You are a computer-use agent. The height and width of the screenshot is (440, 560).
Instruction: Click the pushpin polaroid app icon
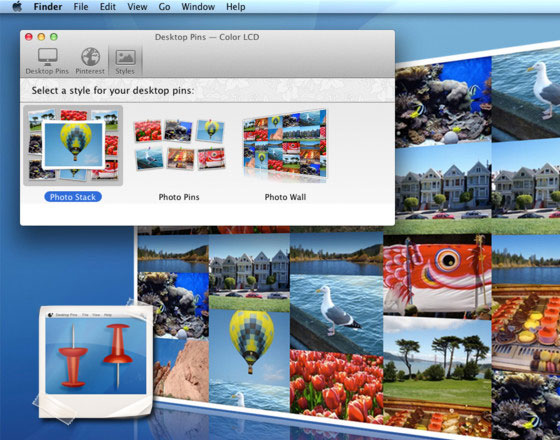coord(96,361)
